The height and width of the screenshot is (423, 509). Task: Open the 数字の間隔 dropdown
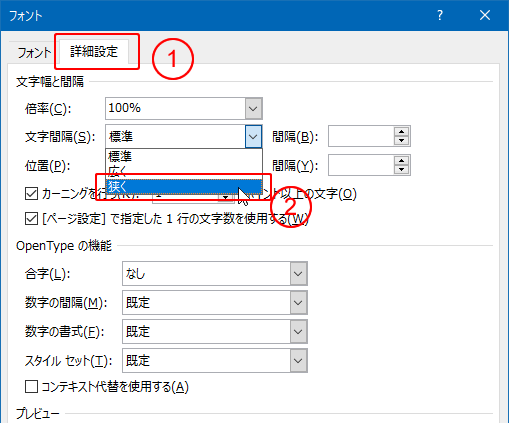pos(298,303)
